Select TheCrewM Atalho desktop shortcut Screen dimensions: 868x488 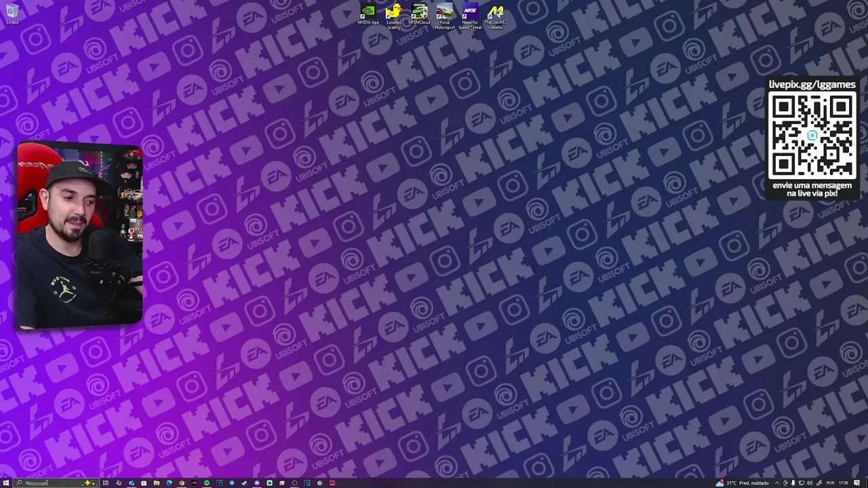tap(496, 16)
